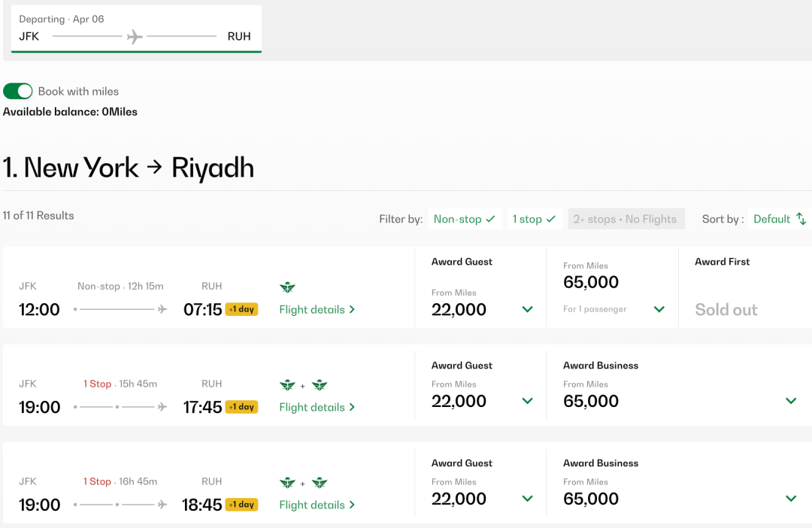Image resolution: width=812 pixels, height=528 pixels.
Task: Click second airline logo on 16h 45m flight
Action: coord(320,483)
